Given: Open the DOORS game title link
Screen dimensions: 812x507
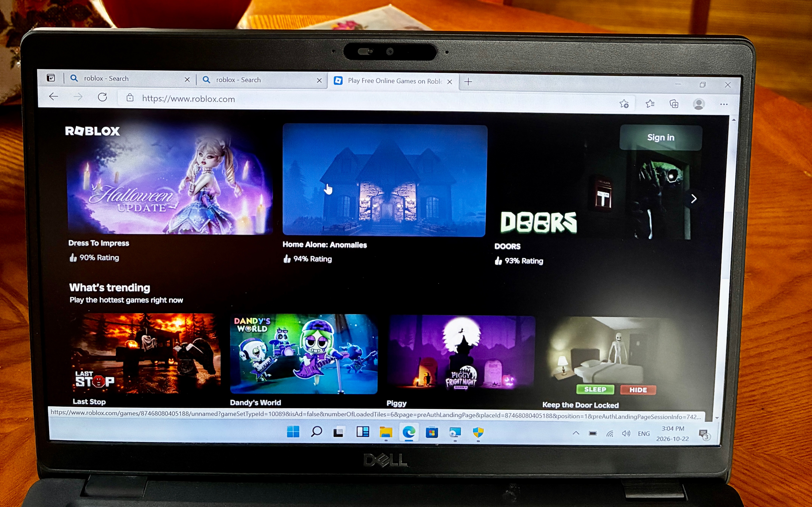Looking at the screenshot, I should (507, 246).
